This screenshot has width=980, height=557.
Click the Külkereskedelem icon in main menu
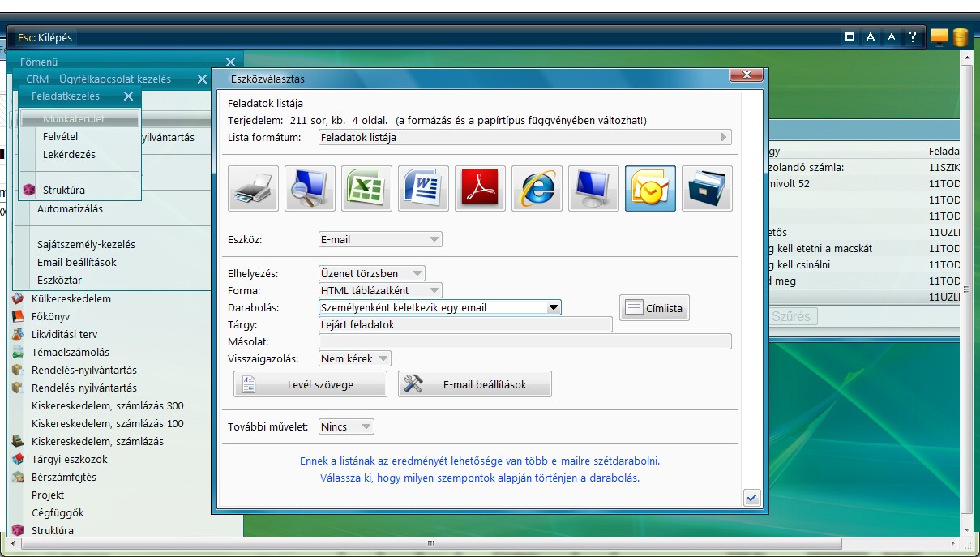tap(18, 298)
